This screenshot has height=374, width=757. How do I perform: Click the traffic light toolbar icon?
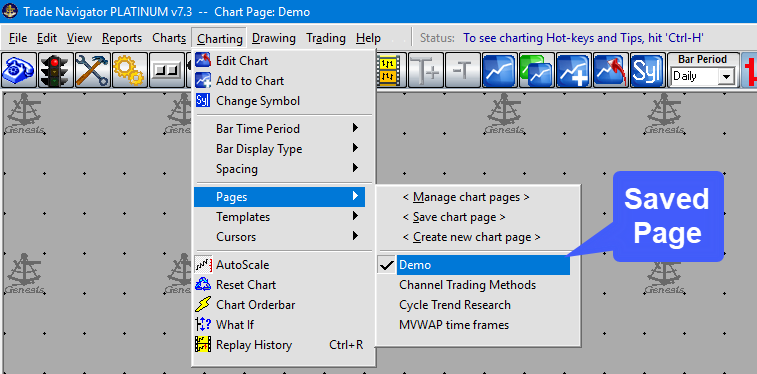tap(56, 70)
